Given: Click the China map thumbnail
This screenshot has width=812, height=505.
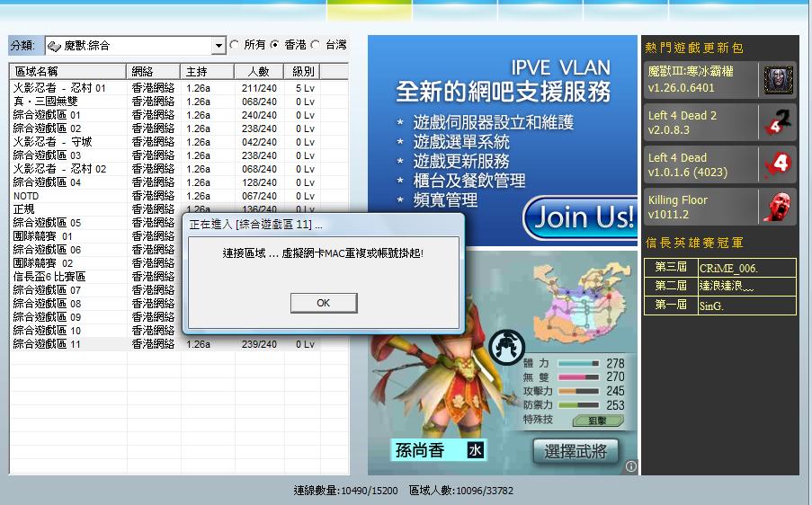Looking at the screenshot, I should pos(584,301).
